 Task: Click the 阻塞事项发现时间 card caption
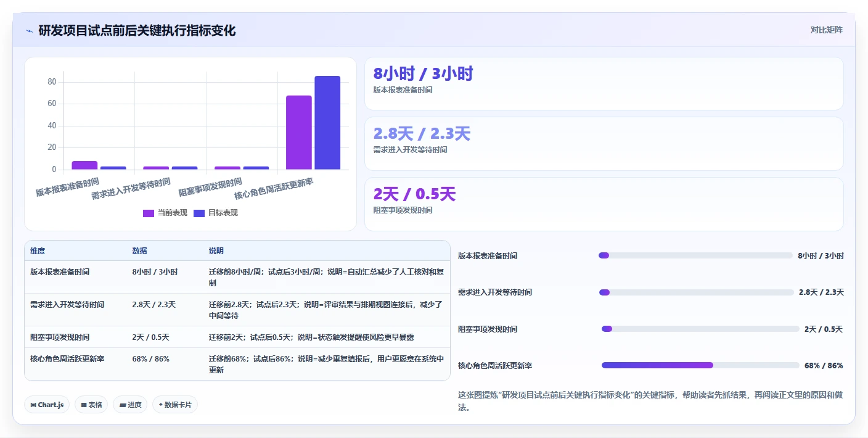403,210
